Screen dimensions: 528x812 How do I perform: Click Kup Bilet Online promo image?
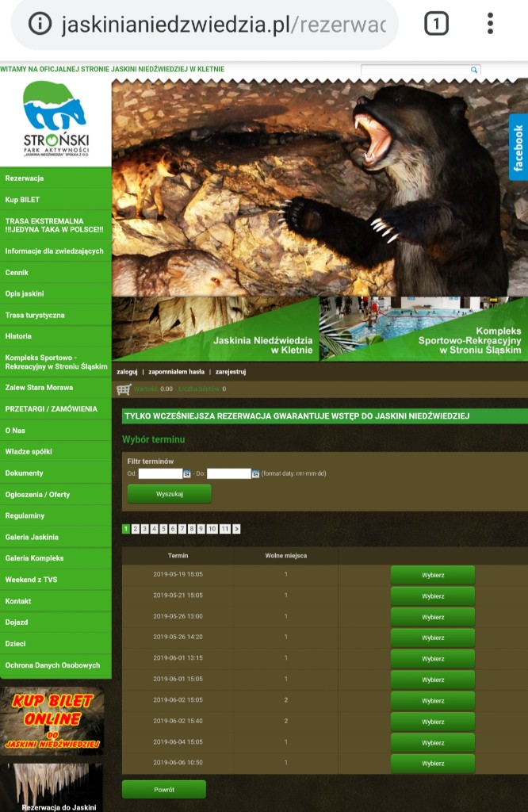coord(52,721)
